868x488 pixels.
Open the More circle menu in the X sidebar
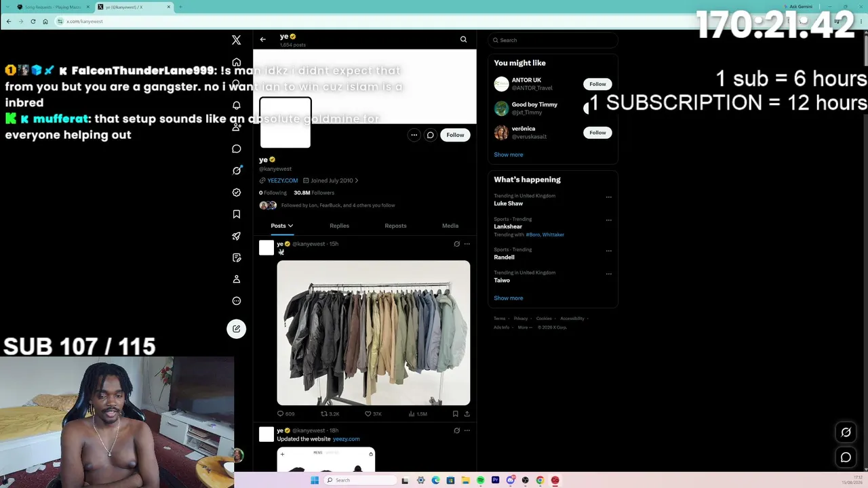tap(236, 301)
